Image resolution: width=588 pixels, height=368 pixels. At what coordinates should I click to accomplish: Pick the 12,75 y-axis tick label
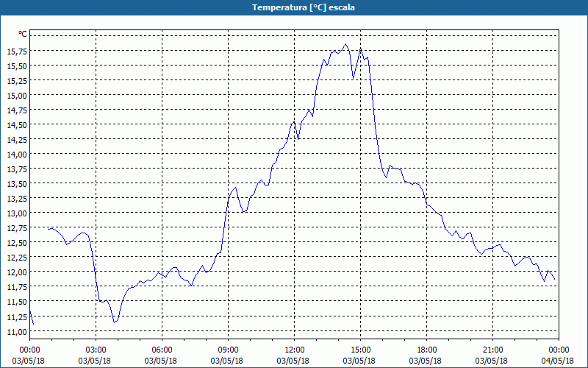17,228
